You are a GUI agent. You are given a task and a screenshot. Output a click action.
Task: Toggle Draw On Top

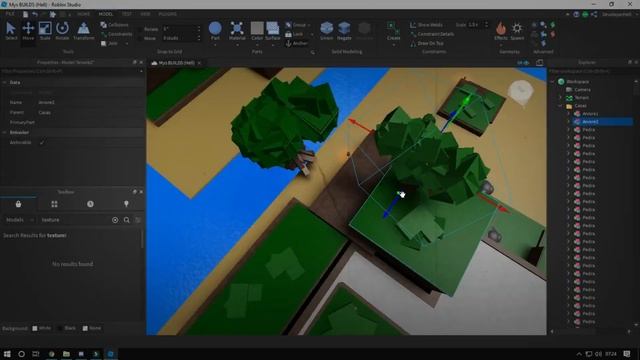[x=427, y=43]
